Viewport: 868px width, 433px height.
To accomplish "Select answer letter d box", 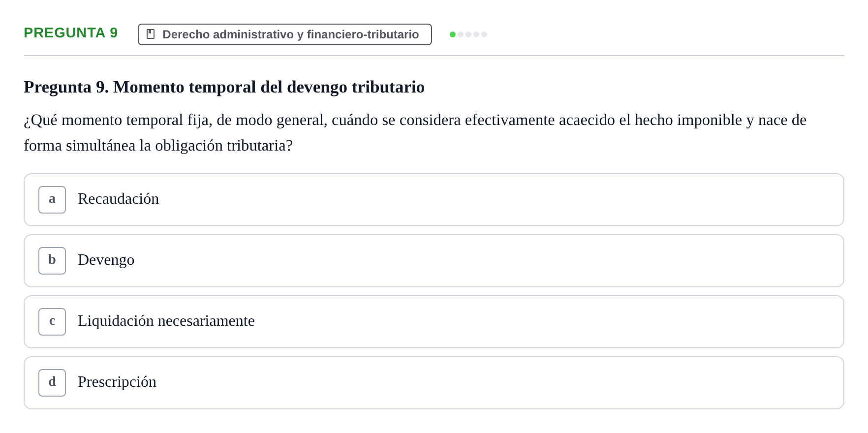I will tap(52, 383).
